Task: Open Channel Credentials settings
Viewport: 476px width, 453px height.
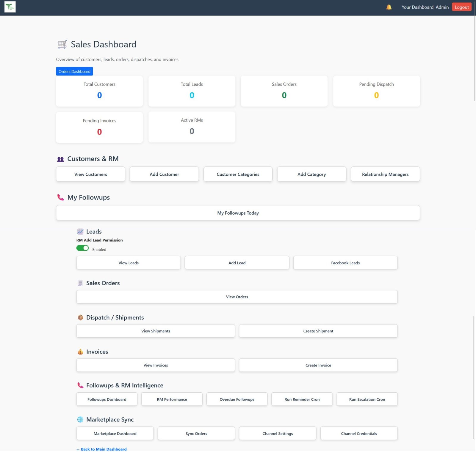Action: click(359, 433)
